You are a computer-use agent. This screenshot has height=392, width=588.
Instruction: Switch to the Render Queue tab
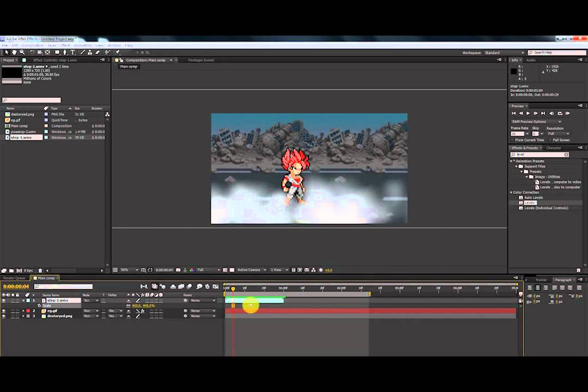(x=14, y=278)
